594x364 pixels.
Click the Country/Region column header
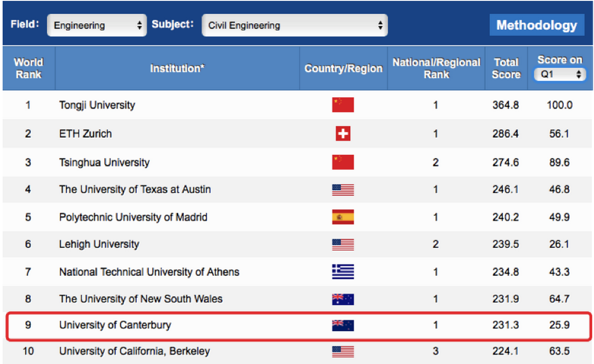coord(343,68)
